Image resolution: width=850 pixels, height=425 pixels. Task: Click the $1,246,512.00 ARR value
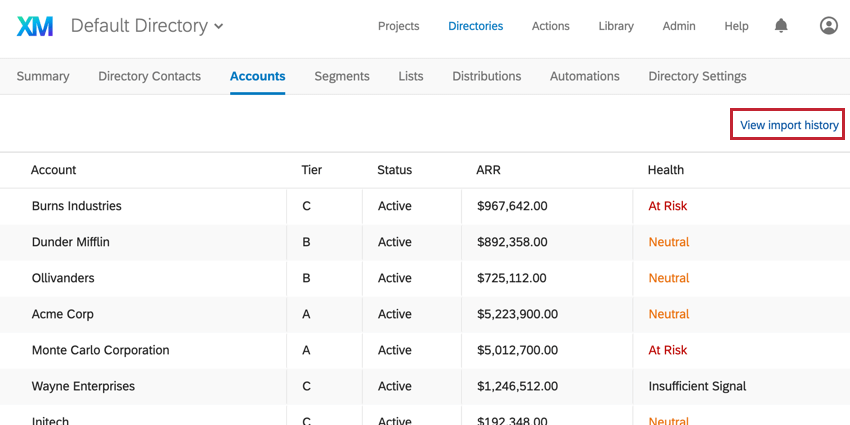pos(517,386)
